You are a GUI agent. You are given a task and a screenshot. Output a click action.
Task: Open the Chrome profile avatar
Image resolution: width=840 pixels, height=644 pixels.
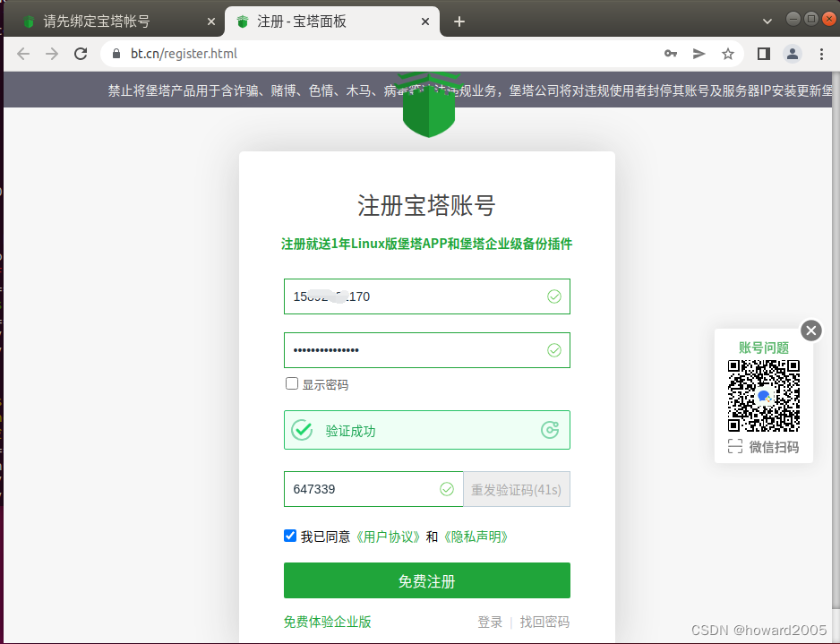tap(793, 54)
